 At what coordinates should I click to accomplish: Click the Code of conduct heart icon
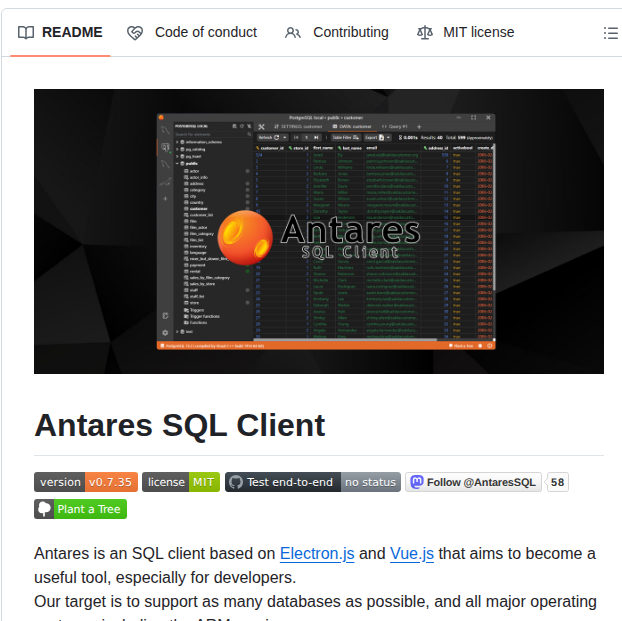coord(135,33)
